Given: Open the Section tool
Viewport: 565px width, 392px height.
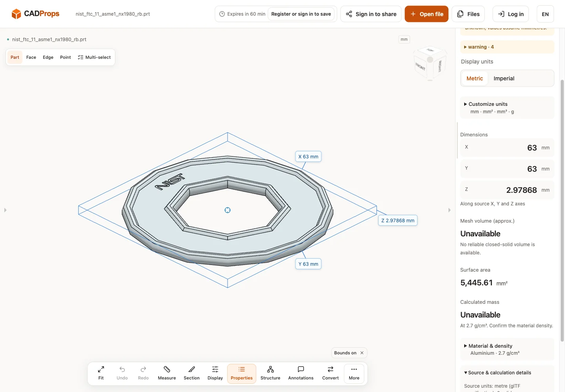Looking at the screenshot, I should tap(191, 373).
